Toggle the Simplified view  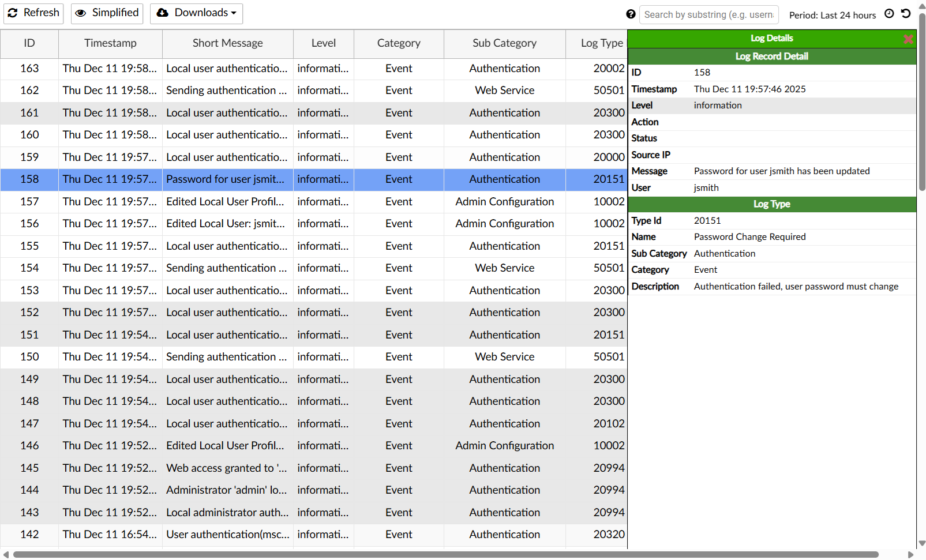tap(107, 13)
